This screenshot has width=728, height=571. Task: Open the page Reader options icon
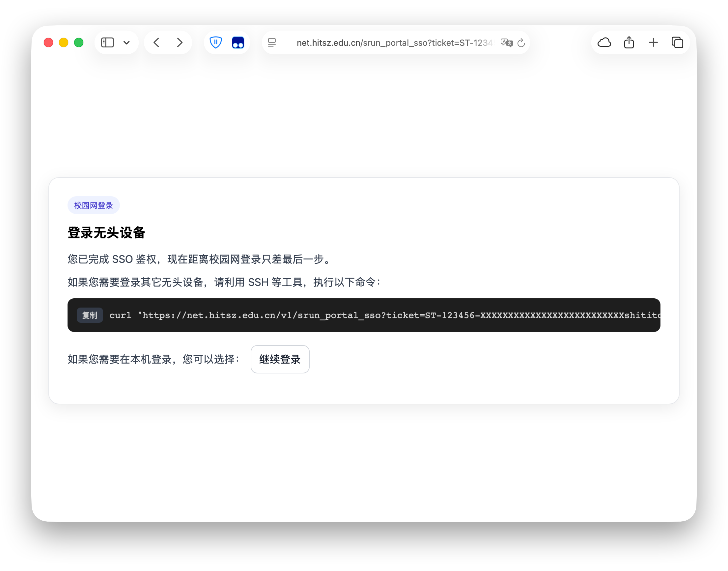click(272, 42)
